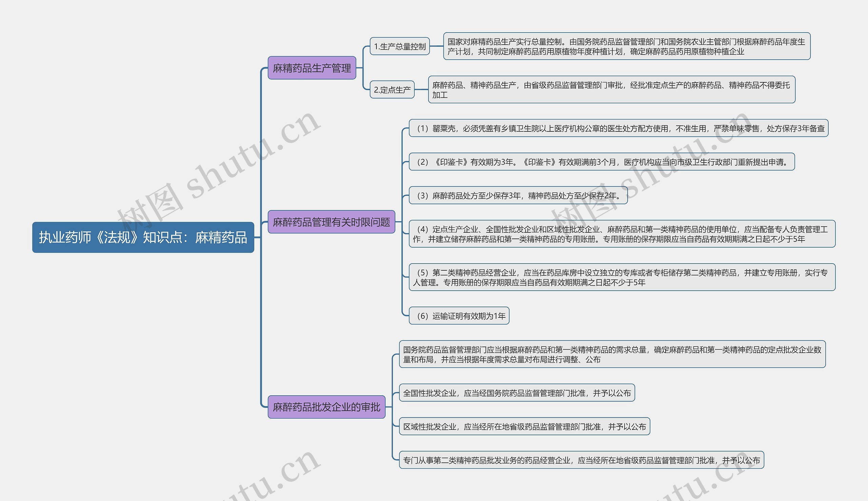Click the node 专门从事第二类精神药品批发业务
The image size is (868, 501).
(581, 460)
